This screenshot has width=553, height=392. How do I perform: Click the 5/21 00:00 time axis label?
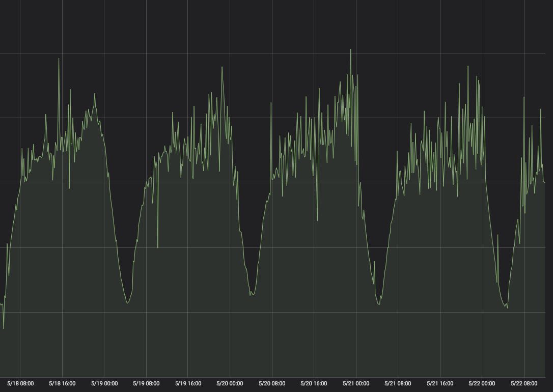coord(356,383)
